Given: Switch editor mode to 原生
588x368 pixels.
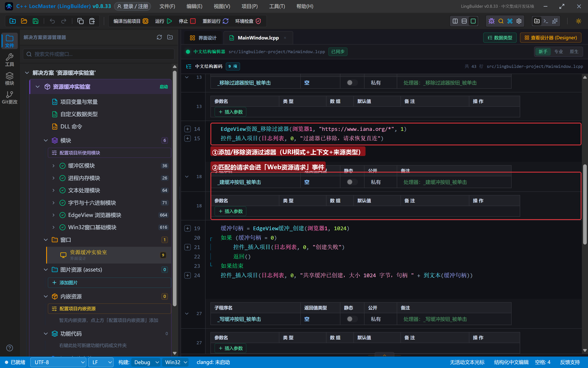Looking at the screenshot, I should coord(574,52).
